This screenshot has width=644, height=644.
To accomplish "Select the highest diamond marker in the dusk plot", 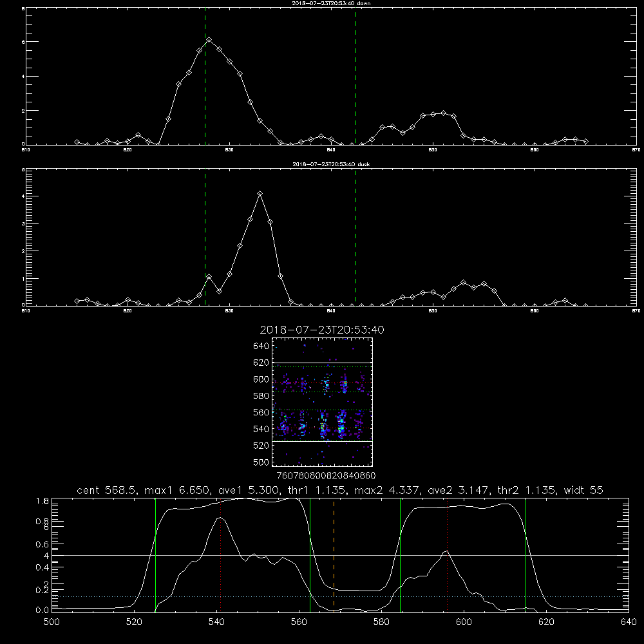I will [x=260, y=193].
